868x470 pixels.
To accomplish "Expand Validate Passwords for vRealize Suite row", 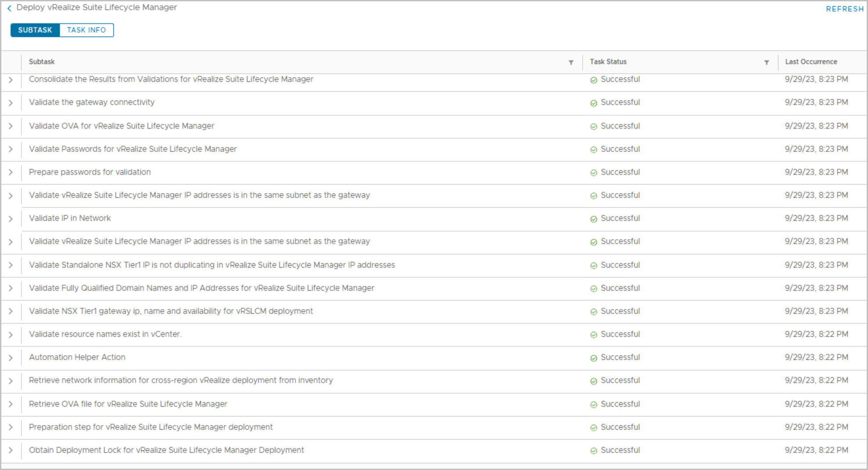I will click(x=11, y=149).
